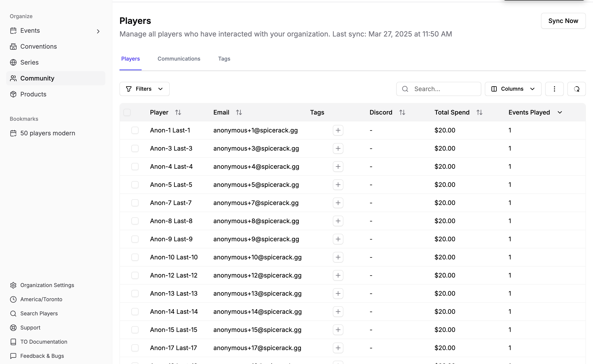Screen dimensions: 593x364
Task: Add a tag to Anon-1 Last-1
Action: coord(338,130)
